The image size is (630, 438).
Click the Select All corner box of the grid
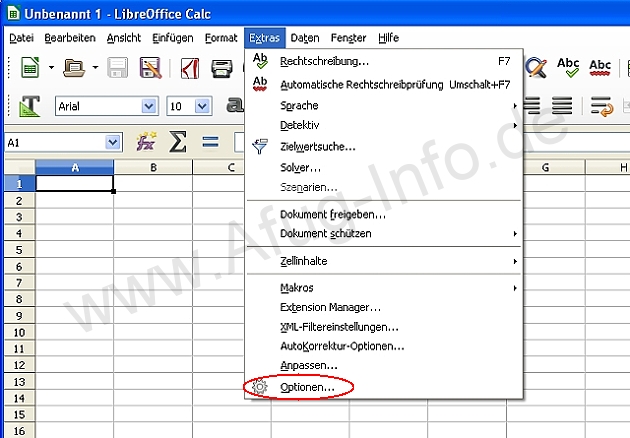[x=20, y=167]
